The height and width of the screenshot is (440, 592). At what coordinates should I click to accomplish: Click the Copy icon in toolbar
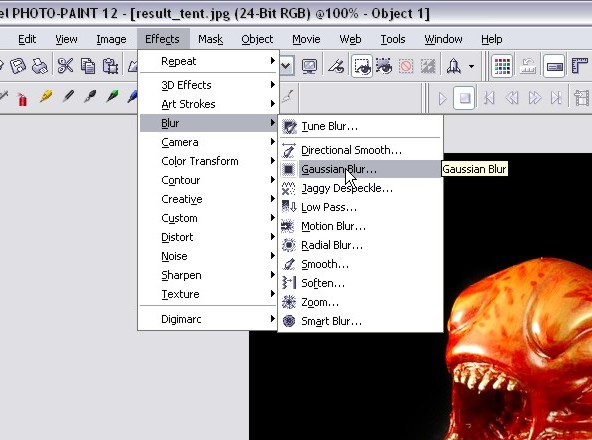pos(88,66)
